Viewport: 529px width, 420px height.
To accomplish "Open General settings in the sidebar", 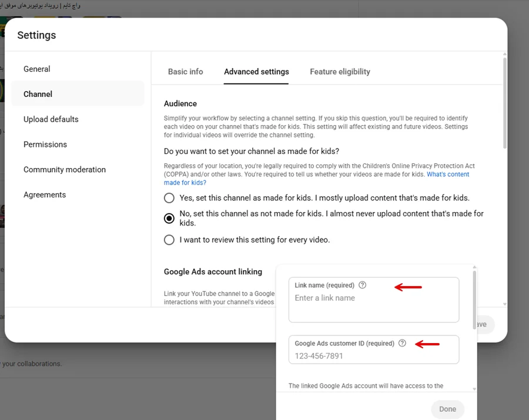I will [x=37, y=69].
